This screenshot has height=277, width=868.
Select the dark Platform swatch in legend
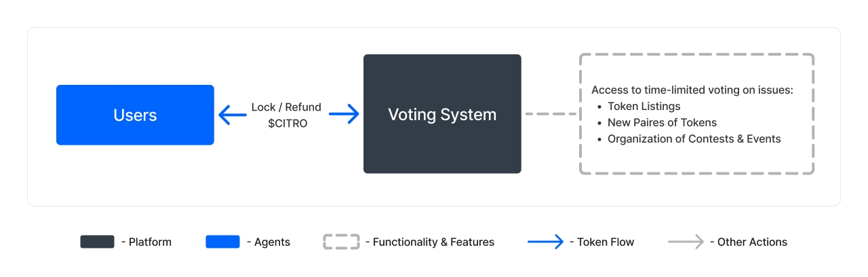click(x=97, y=242)
